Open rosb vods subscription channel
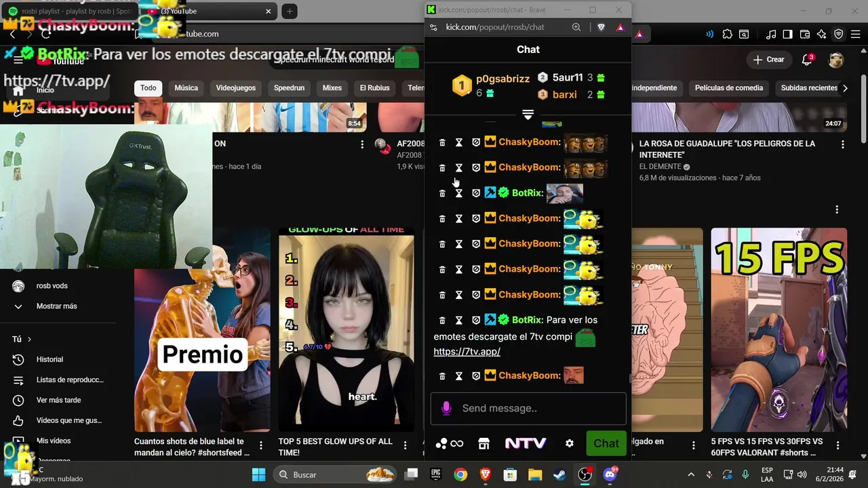This screenshot has width=868, height=488. tap(58, 286)
